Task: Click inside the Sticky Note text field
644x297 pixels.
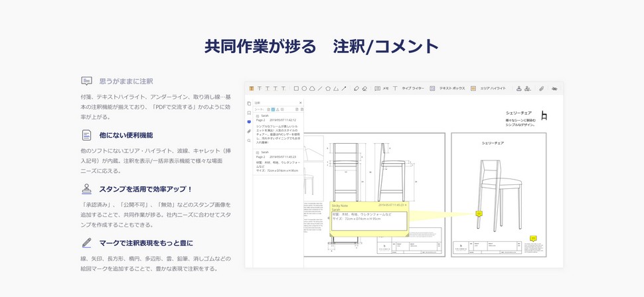Action: [x=369, y=221]
